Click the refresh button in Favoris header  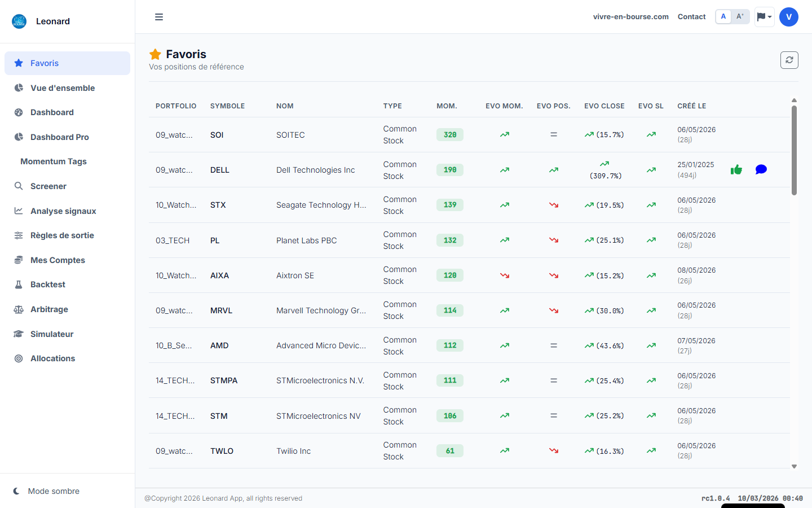coord(789,60)
